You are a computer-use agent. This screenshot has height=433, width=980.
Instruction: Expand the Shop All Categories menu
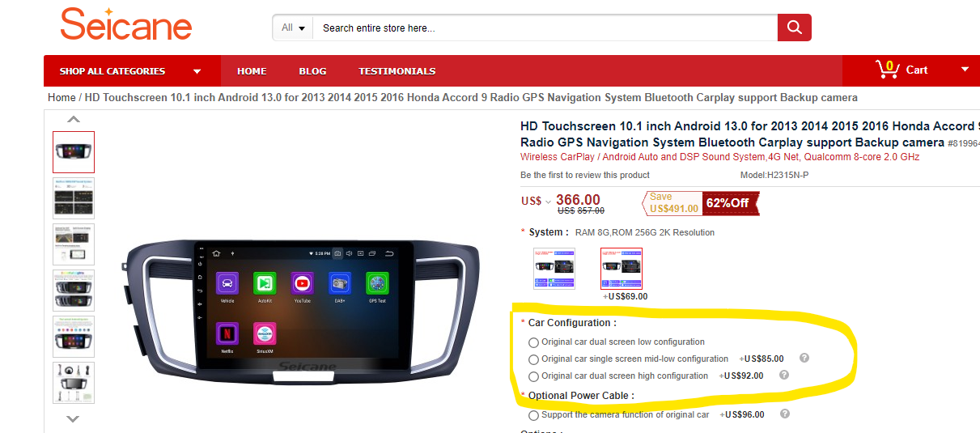coord(132,71)
